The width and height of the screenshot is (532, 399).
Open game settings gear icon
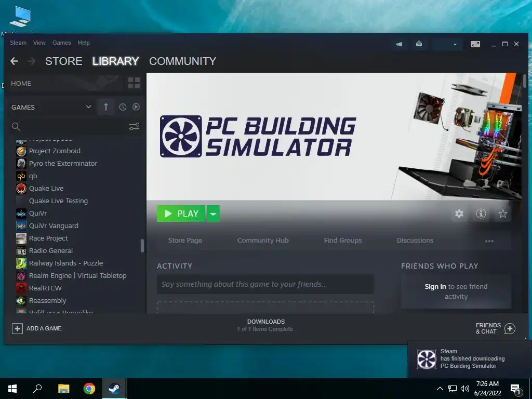click(x=459, y=214)
